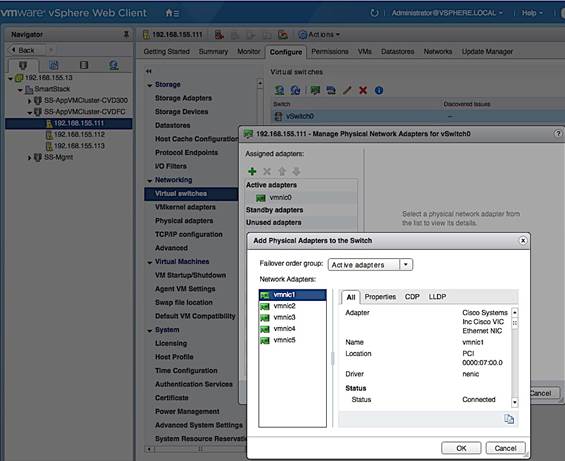The width and height of the screenshot is (565, 461).
Task: Select the VMs and Templates navigator tab
Action: 54,65
